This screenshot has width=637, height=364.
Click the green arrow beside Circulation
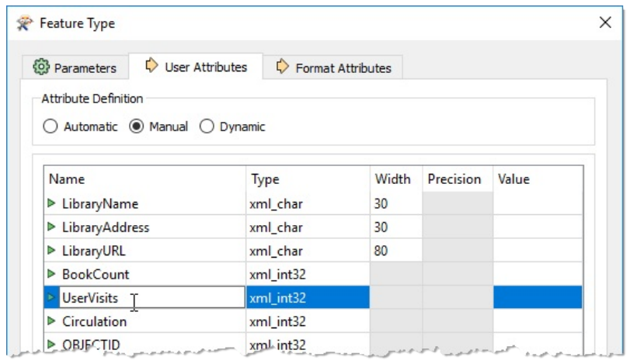click(x=52, y=321)
